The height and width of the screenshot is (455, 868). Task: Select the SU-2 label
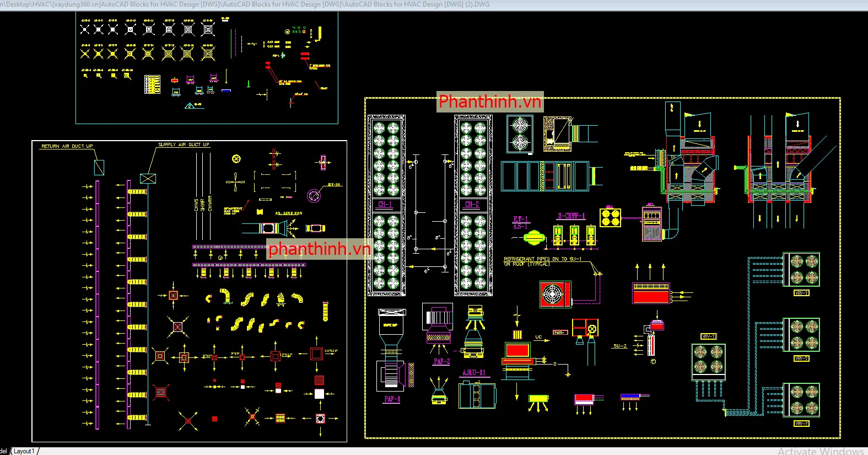[x=620, y=346]
